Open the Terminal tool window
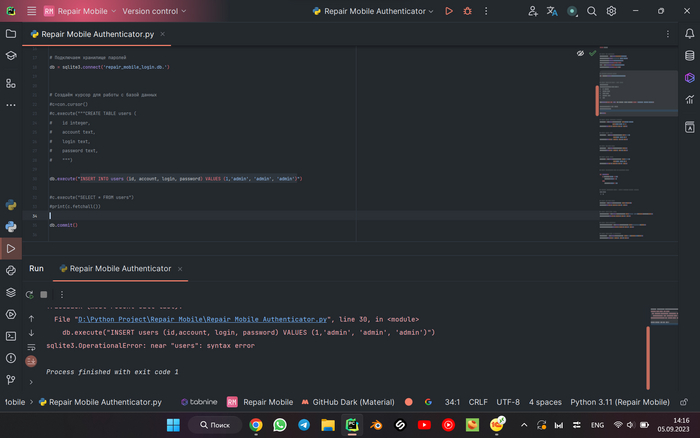The width and height of the screenshot is (700, 438). pyautogui.click(x=11, y=335)
